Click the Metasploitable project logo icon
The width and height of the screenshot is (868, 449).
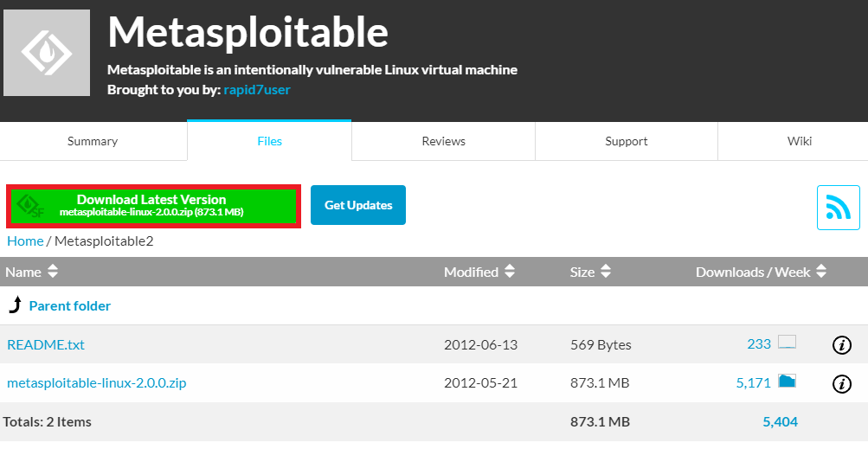(x=47, y=53)
